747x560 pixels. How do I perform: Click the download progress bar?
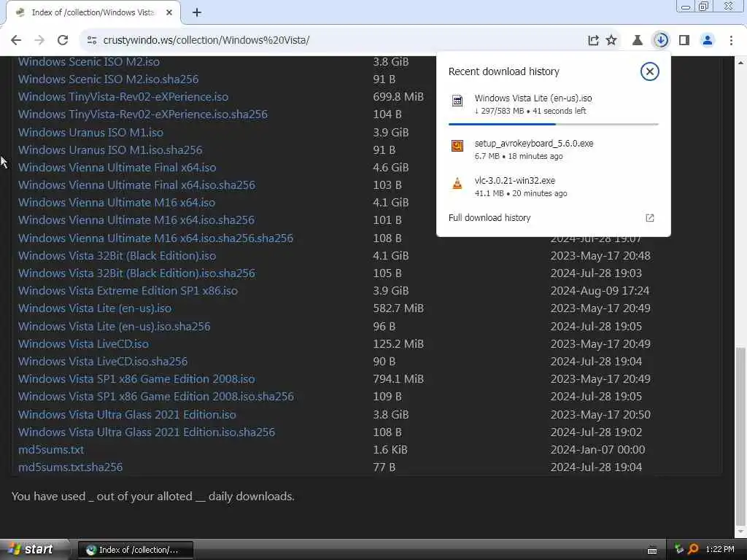(553, 124)
